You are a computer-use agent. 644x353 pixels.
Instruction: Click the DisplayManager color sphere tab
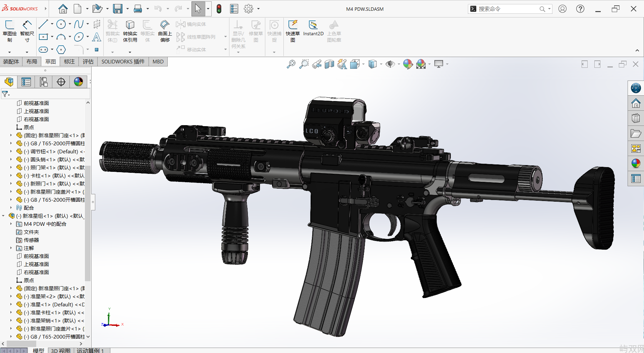tap(78, 82)
